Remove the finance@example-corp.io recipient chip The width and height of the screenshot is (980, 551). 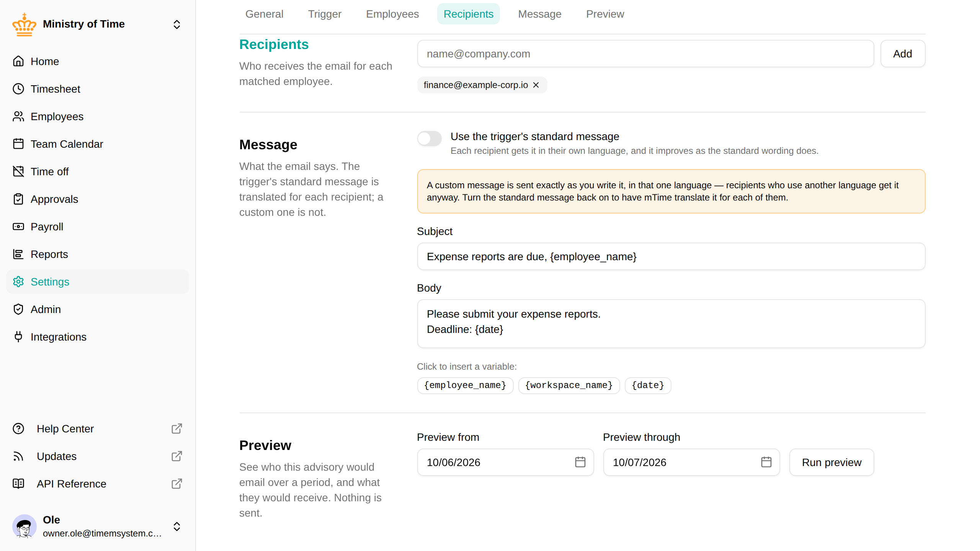536,85
